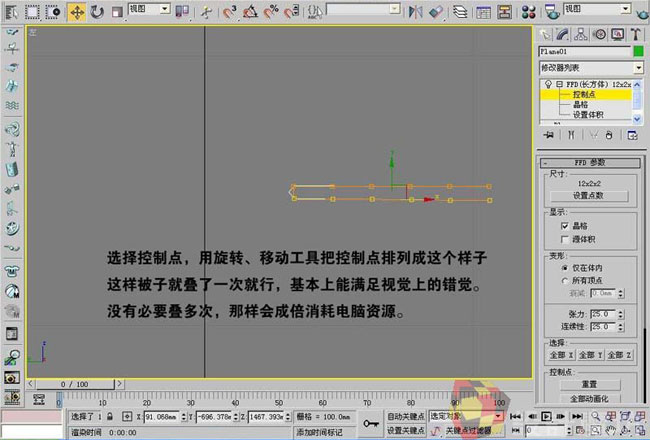This screenshot has height=440, width=650.
Task: Click the 自动关键点 (Auto Key) button
Action: 407,416
